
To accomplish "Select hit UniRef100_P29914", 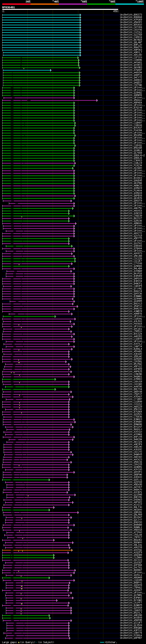I will (131, 635).
